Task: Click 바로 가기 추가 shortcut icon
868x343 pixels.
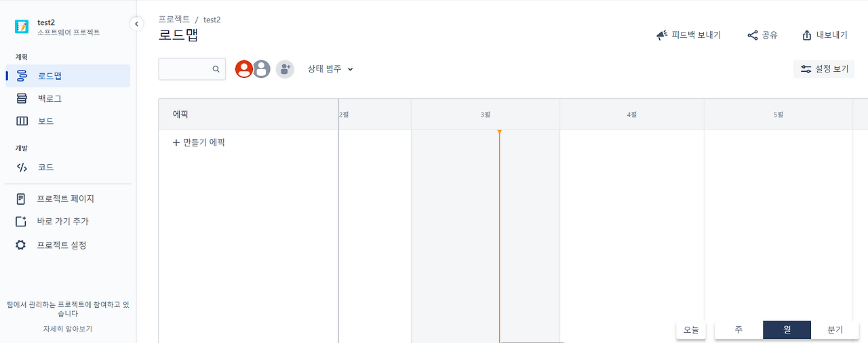Action: pos(22,222)
